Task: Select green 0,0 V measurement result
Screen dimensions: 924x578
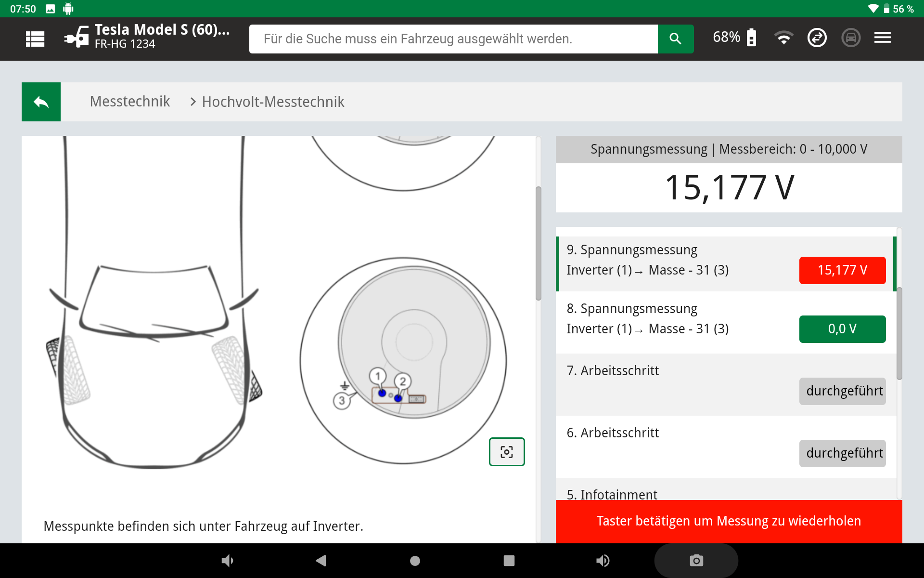Action: (x=842, y=329)
